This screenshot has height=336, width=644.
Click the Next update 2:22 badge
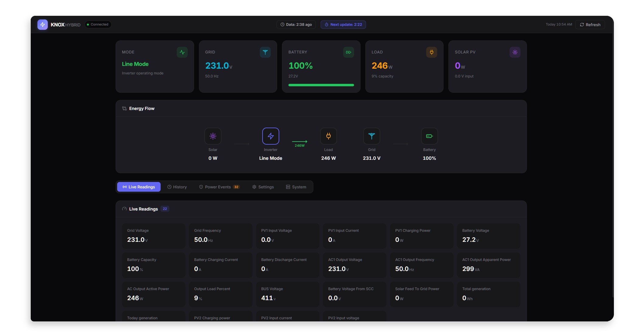(343, 25)
